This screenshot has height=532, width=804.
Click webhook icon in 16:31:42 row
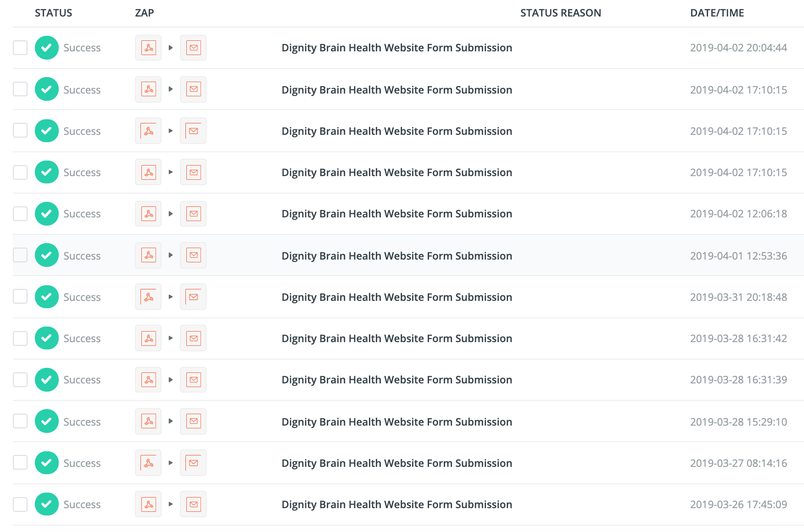tap(148, 338)
